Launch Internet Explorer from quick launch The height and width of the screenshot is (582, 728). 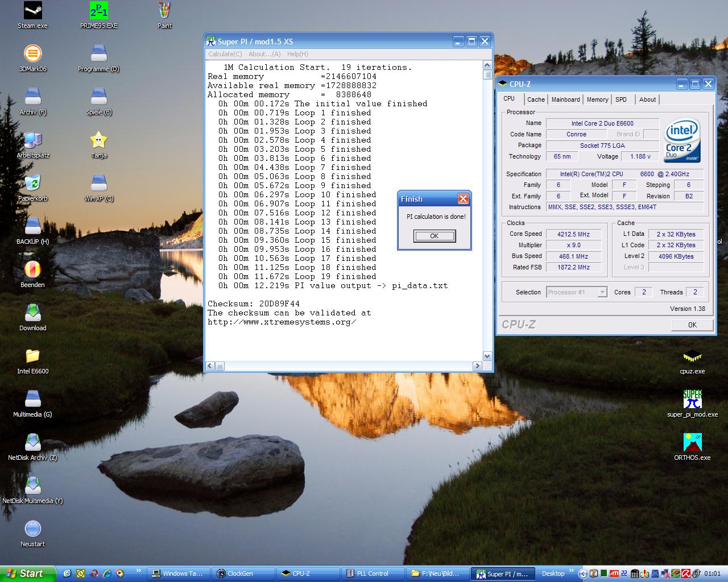coord(107,573)
